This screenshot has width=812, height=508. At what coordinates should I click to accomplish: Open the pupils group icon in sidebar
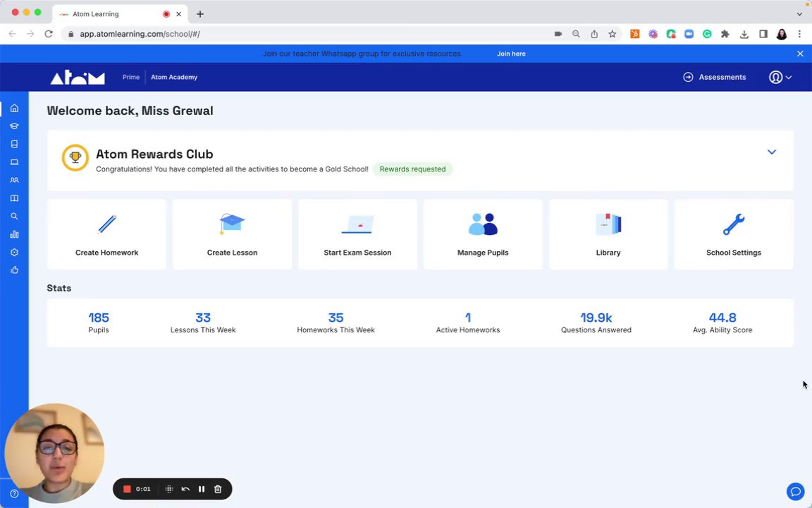pyautogui.click(x=15, y=180)
